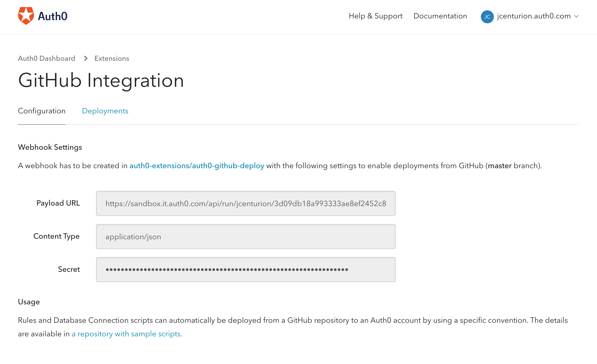Click the Content Type label

(56, 236)
